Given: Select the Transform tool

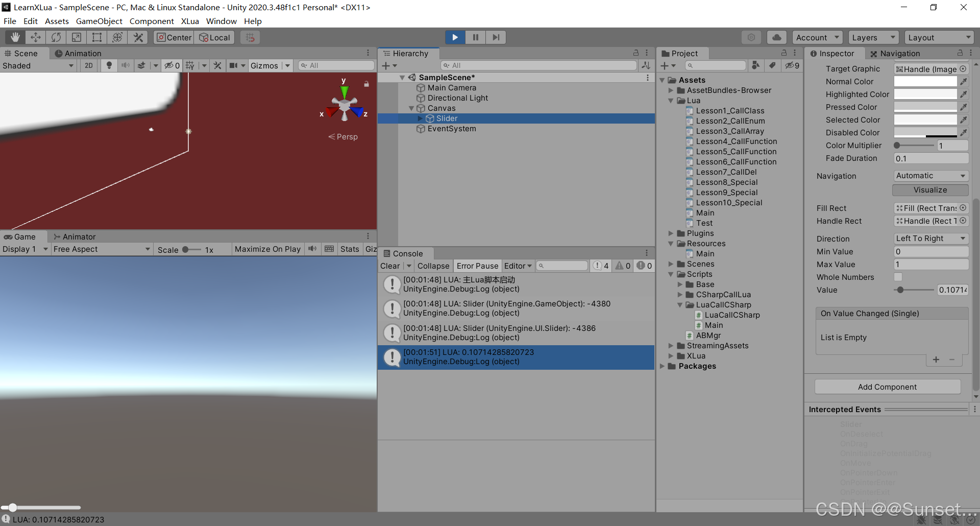Looking at the screenshot, I should click(x=117, y=37).
